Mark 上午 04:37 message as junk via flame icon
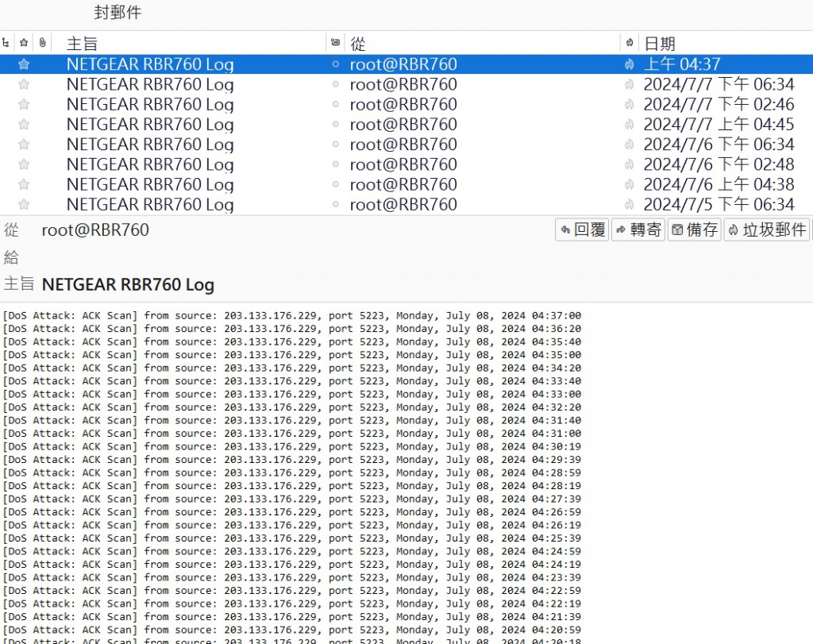813x644 pixels. coord(630,64)
